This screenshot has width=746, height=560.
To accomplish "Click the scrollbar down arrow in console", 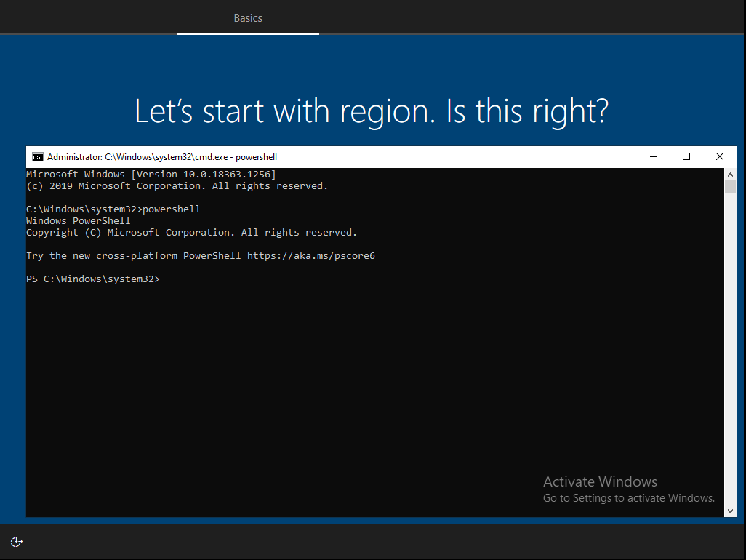I will tap(730, 511).
